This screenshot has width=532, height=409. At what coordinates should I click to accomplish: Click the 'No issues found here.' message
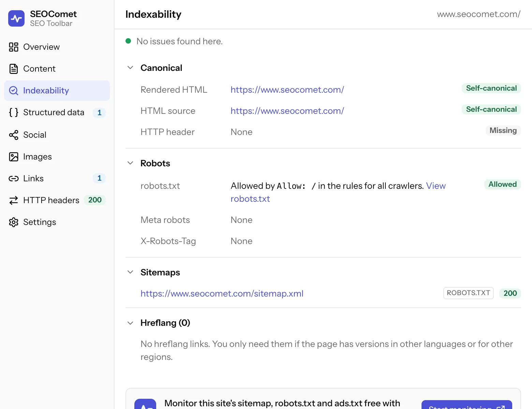179,41
